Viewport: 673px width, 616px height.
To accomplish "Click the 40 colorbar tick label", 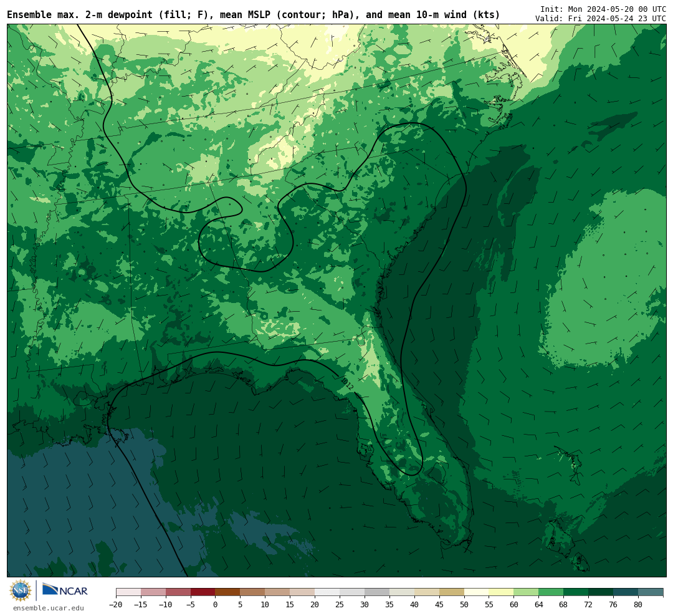I will point(414,605).
